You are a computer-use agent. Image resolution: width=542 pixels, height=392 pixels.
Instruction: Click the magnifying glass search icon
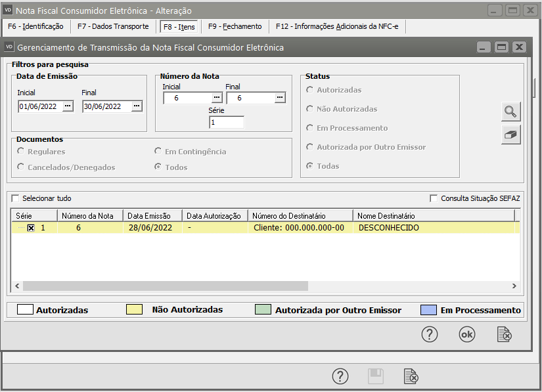click(x=510, y=112)
